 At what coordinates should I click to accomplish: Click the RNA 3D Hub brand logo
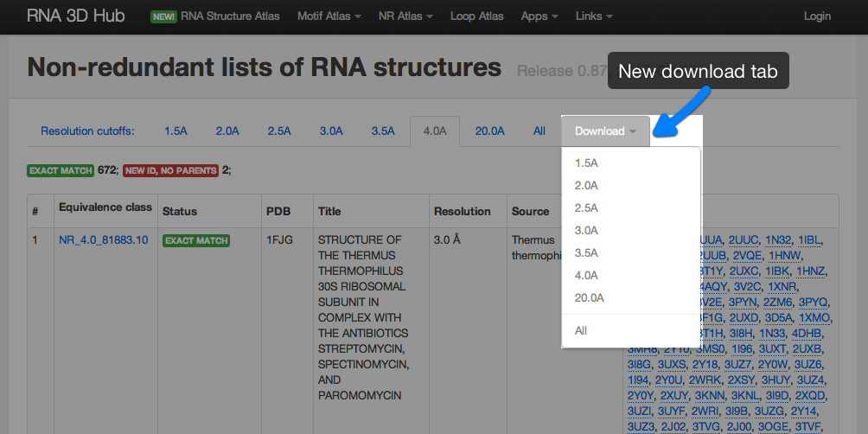(x=75, y=16)
